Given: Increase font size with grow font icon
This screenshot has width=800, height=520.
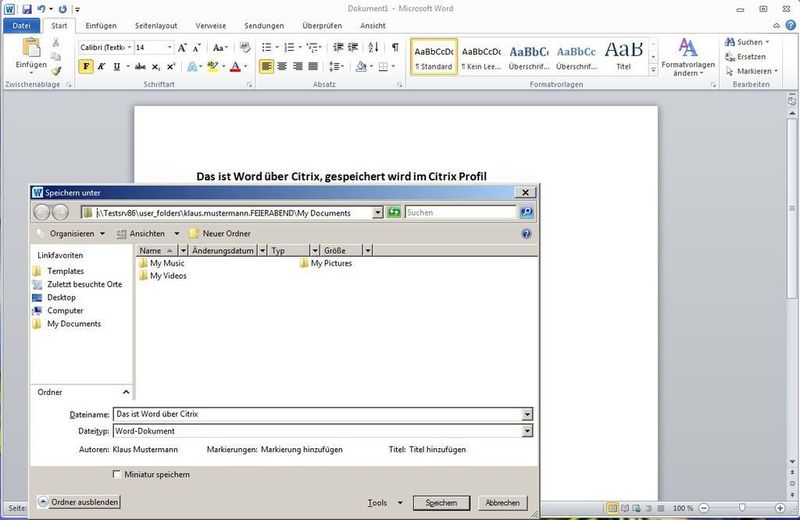Looking at the screenshot, I should coord(182,47).
